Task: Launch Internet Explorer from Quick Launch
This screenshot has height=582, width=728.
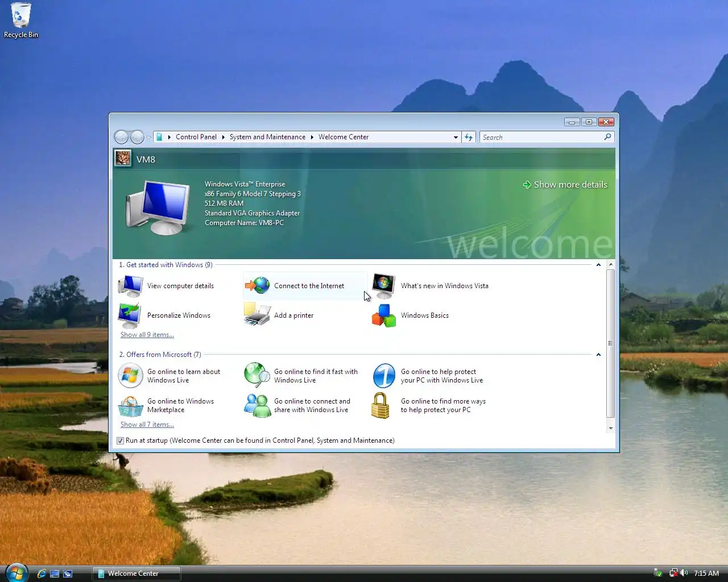Action: click(42, 573)
